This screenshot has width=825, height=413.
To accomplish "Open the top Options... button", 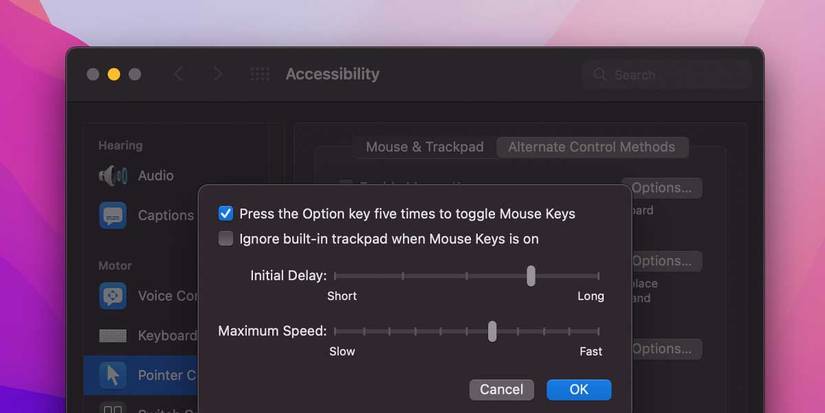I will (661, 188).
